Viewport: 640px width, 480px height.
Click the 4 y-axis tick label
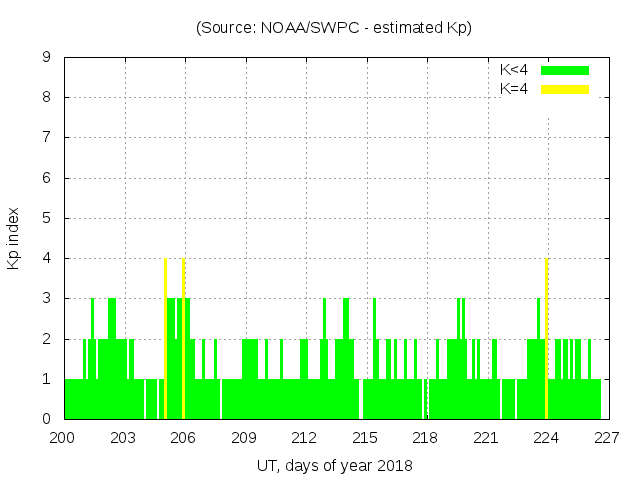[46, 258]
